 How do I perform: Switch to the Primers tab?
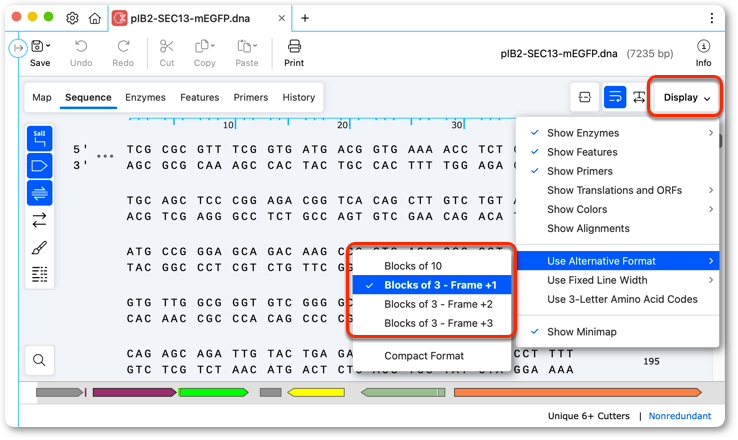(251, 97)
